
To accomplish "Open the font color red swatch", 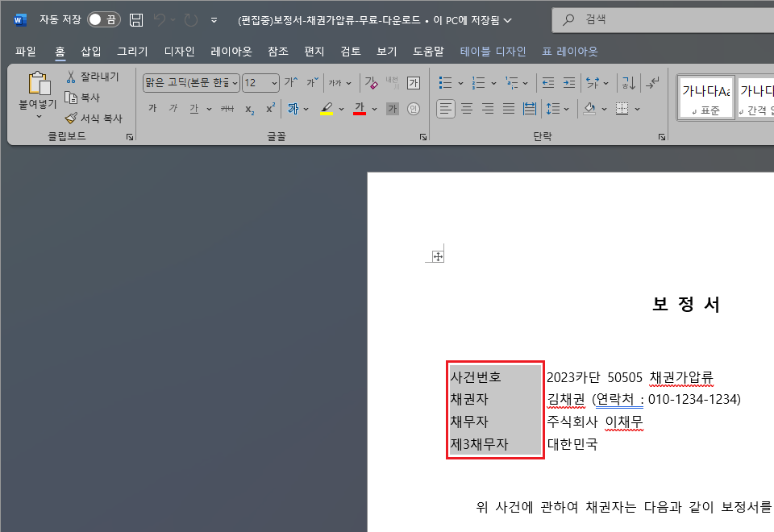I will (359, 109).
